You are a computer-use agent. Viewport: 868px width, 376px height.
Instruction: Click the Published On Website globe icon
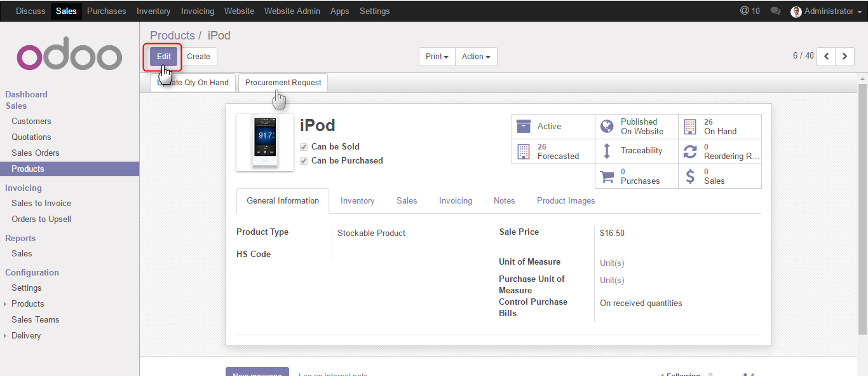[x=607, y=126]
